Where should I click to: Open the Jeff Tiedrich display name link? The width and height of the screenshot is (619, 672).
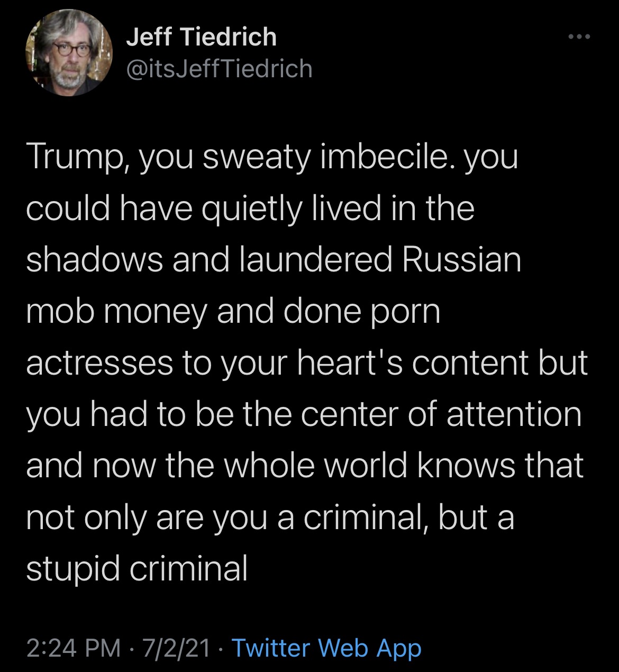click(x=202, y=37)
